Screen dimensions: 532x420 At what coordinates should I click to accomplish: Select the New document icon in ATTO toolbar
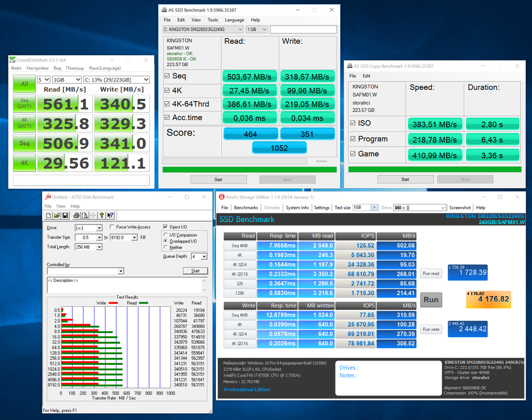[x=49, y=215]
